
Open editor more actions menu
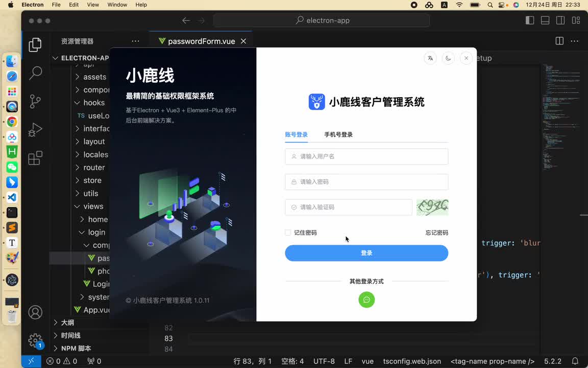(x=575, y=41)
